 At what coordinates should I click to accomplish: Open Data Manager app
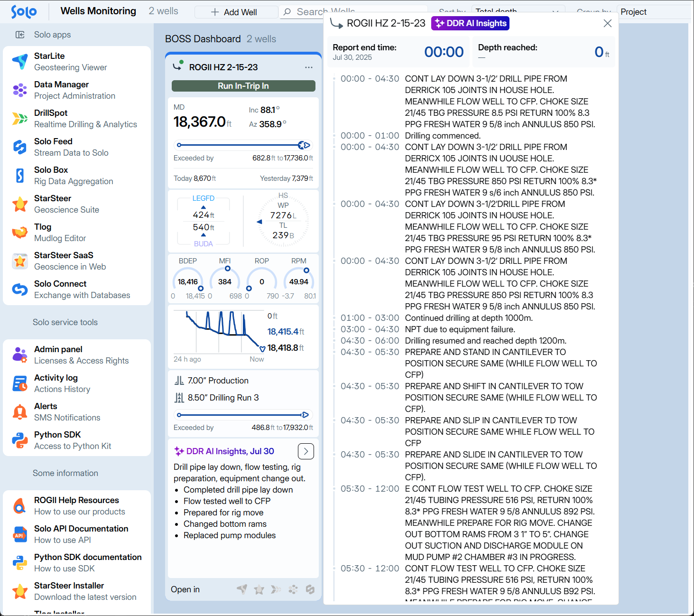point(77,90)
